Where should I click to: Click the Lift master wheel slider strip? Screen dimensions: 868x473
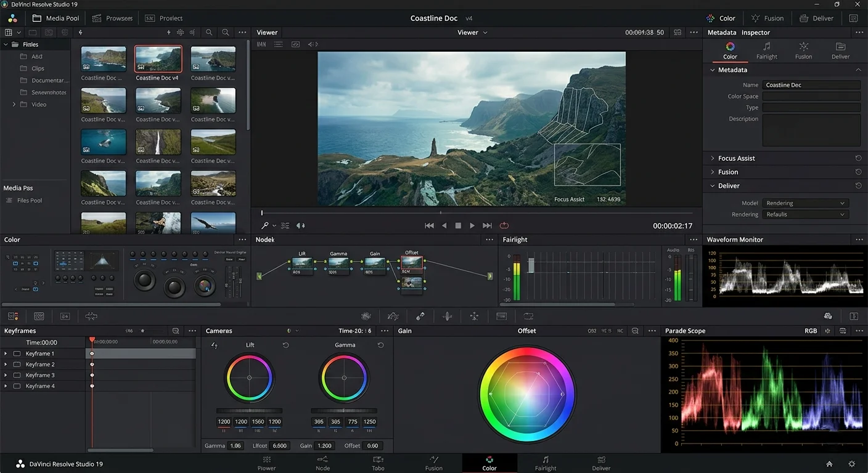coord(249,411)
